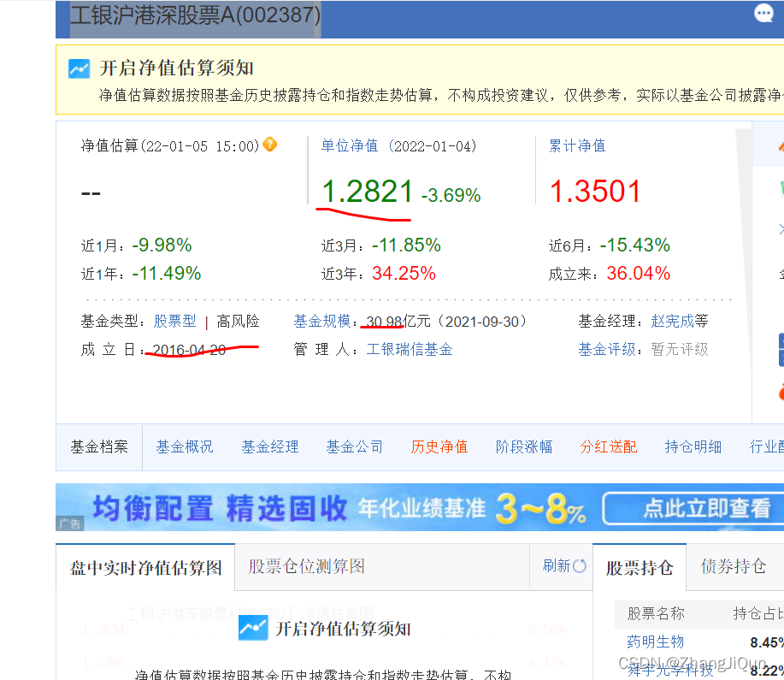Click 近1月 return -9.98%

(162, 245)
